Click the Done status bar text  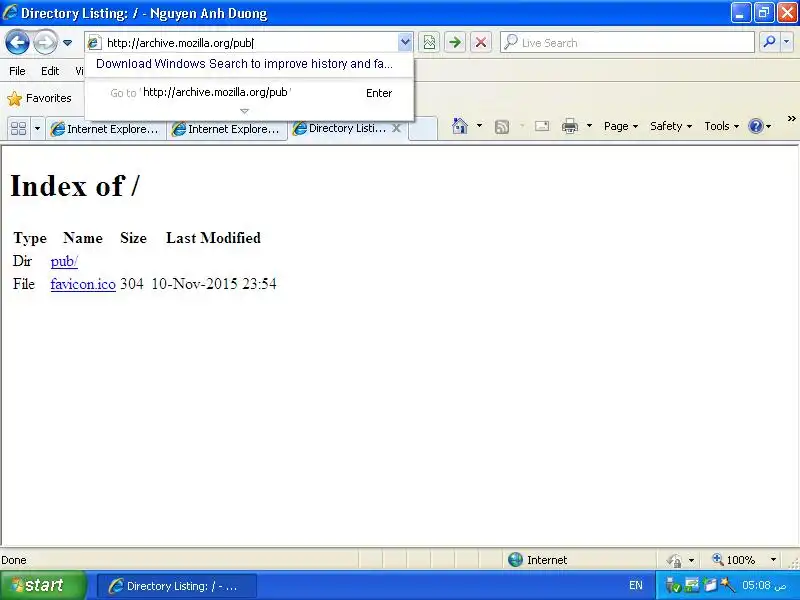tap(14, 560)
